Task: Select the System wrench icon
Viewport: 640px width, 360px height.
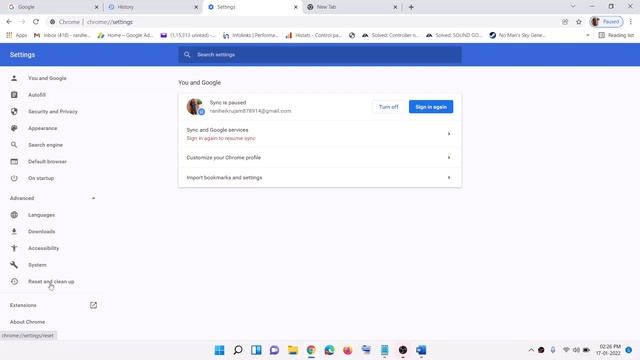Action: [x=14, y=265]
